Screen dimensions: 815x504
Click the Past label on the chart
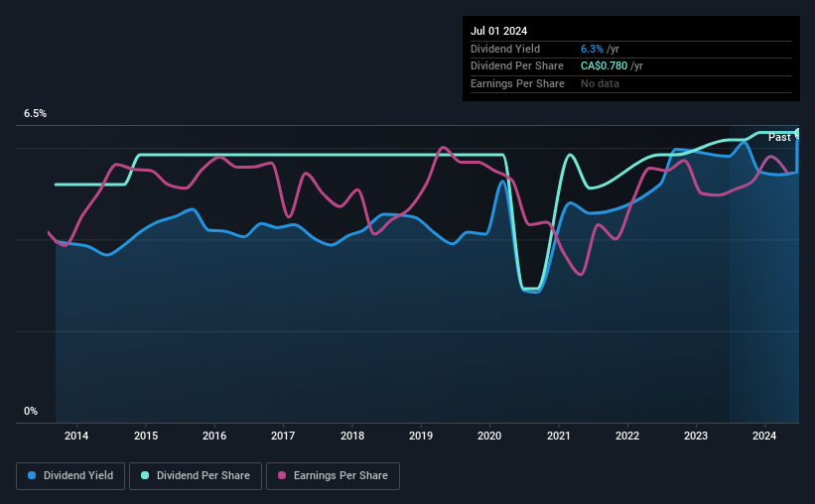779,137
